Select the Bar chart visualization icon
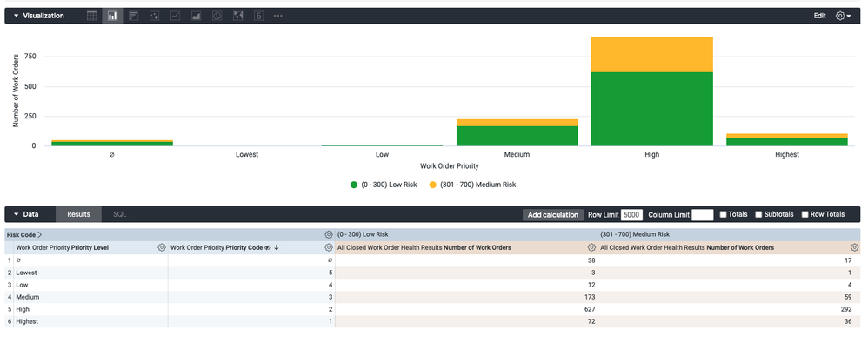The width and height of the screenshot is (868, 344). pyautogui.click(x=133, y=16)
